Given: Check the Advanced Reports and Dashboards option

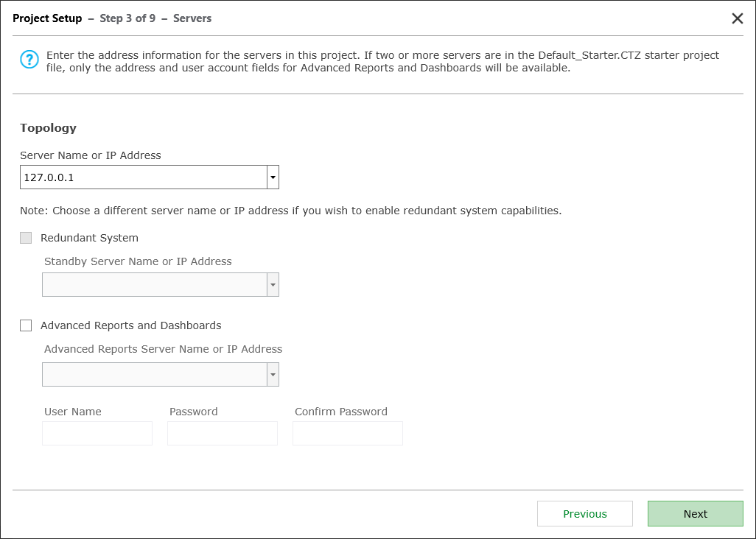Looking at the screenshot, I should (26, 325).
